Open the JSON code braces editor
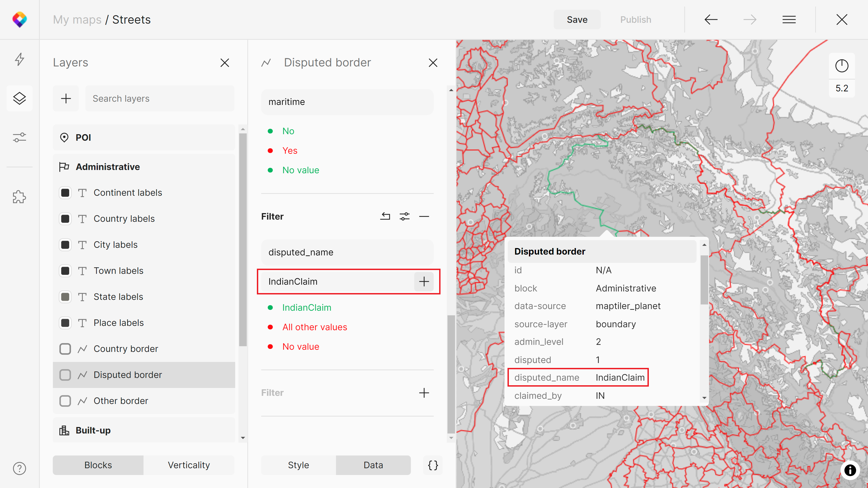The image size is (868, 488). click(433, 465)
